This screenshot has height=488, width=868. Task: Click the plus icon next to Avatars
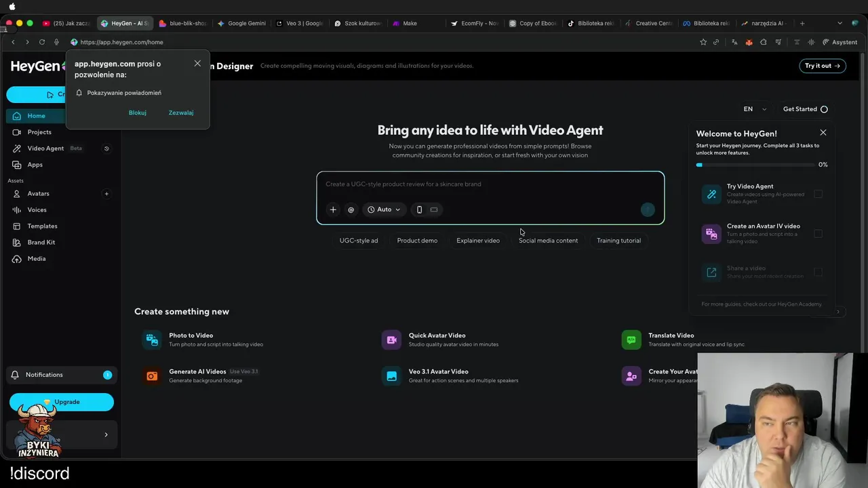[106, 194]
